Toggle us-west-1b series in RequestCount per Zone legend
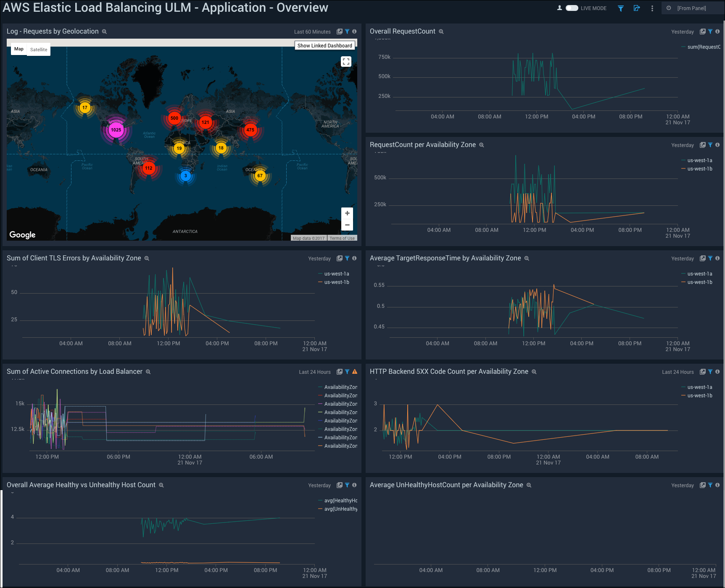Viewport: 725px width, 588px height. click(699, 169)
